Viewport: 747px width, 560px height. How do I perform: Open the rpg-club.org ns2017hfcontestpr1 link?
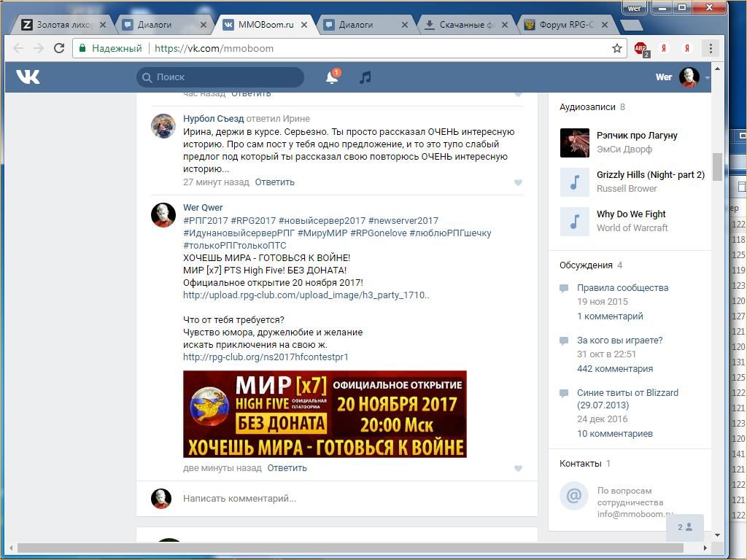point(266,357)
